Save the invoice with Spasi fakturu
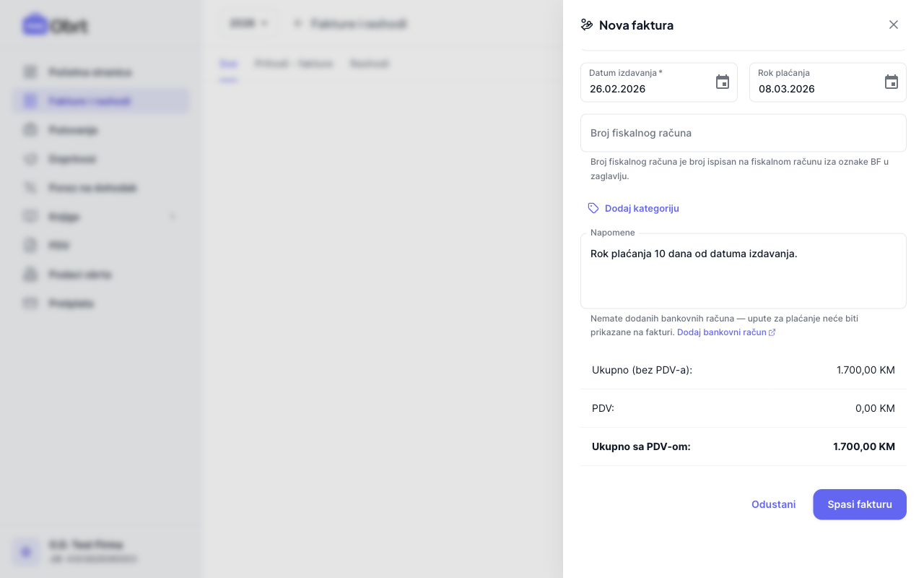This screenshot has width=924, height=578. coord(859,504)
